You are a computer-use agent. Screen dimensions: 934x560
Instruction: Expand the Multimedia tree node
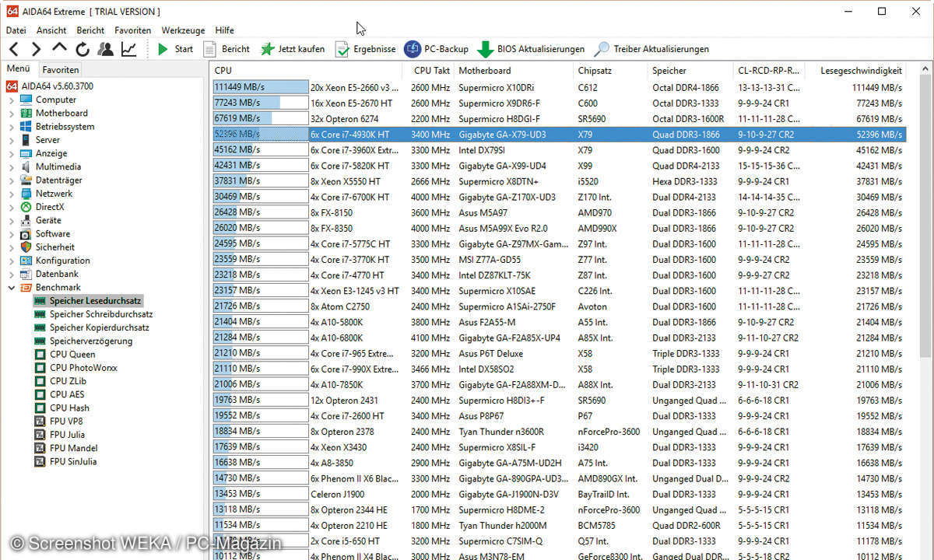tap(11, 166)
